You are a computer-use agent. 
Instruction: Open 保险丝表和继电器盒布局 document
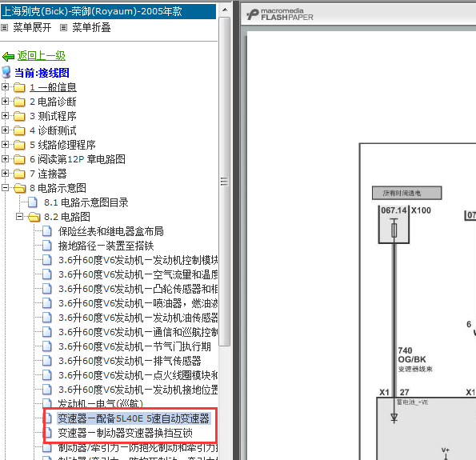click(x=111, y=231)
